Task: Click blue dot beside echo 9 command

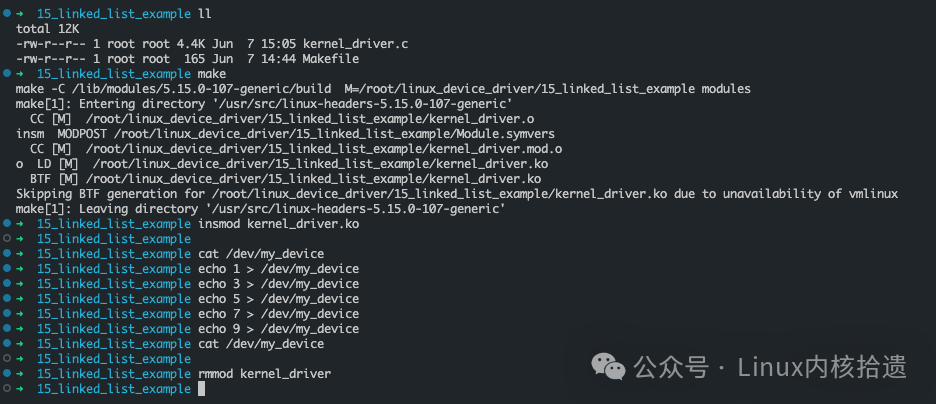Action: (7, 329)
